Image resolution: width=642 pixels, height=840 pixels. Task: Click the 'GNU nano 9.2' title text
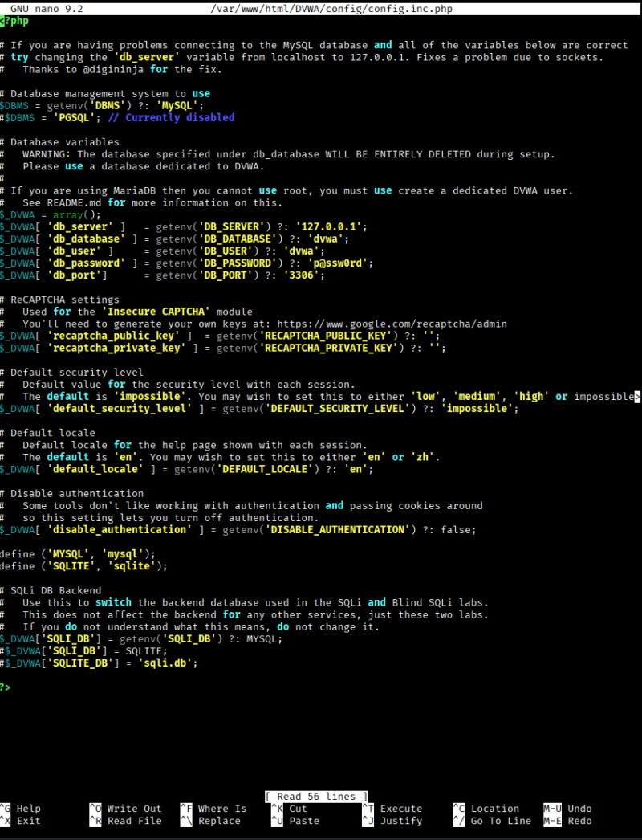(x=47, y=9)
